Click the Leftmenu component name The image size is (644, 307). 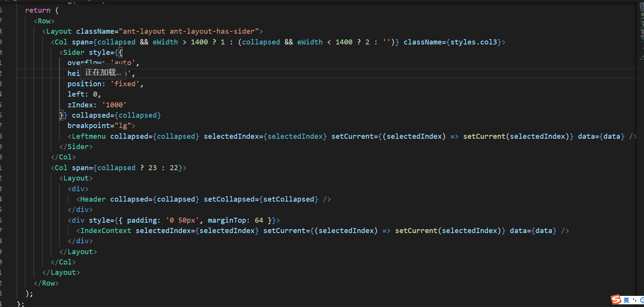click(89, 136)
